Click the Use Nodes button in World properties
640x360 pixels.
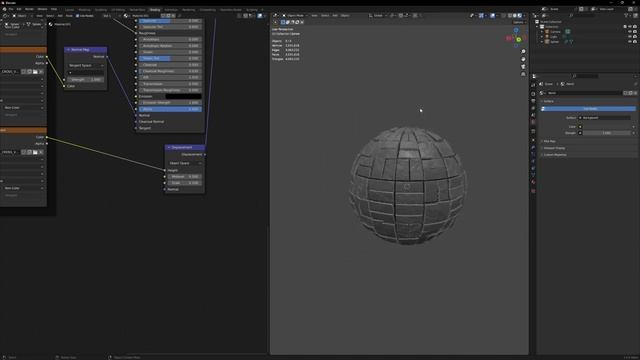(x=589, y=109)
